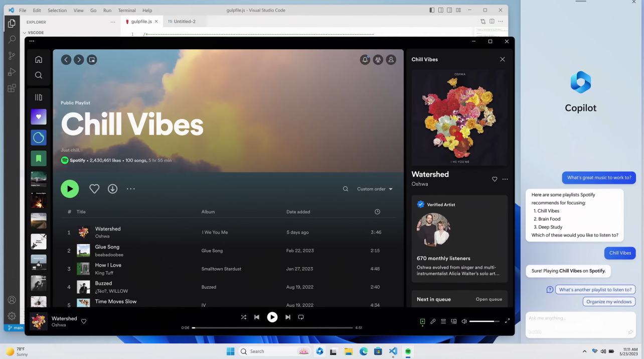Open the weather widget showing 78°F

[x=17, y=351]
